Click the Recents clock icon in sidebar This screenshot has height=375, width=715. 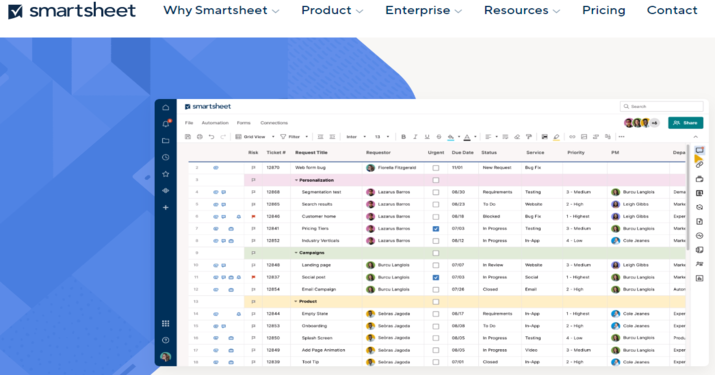coord(166,157)
